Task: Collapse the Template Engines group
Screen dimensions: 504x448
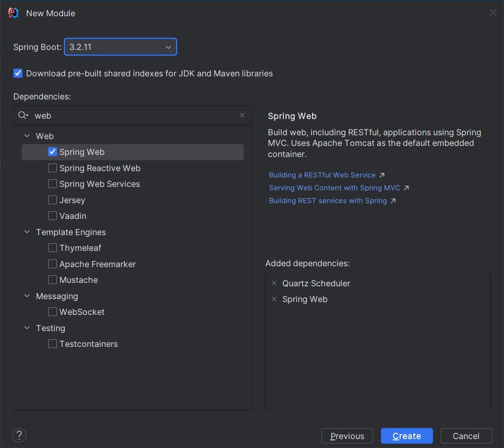Action: 27,232
